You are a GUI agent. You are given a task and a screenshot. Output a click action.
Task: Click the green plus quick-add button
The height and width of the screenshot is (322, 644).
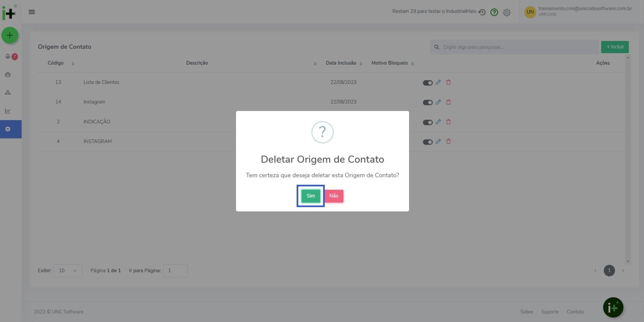tap(10, 35)
